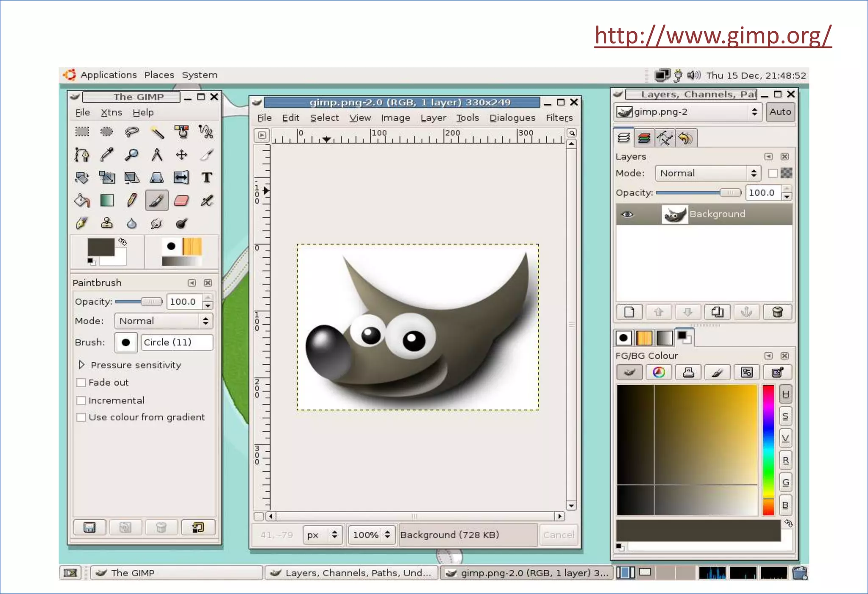Select the Eraser tool
868x594 pixels.
(x=181, y=200)
